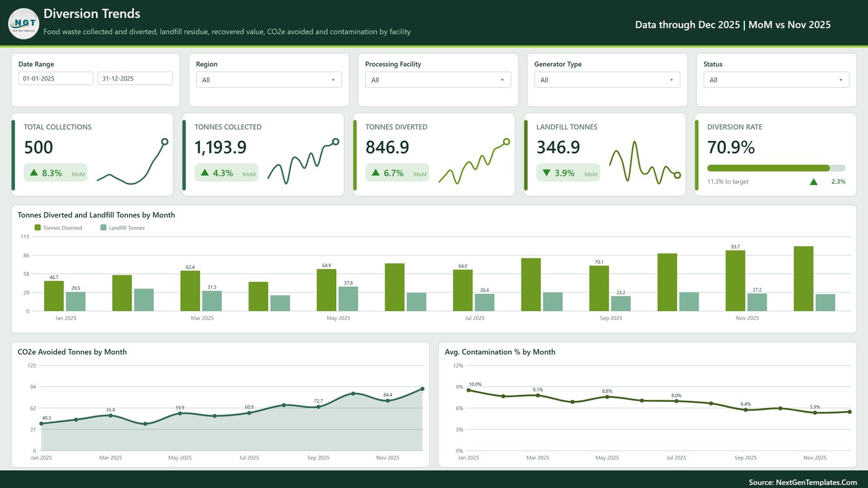
Task: Click the 'Avg. Contamination % by Month' title
Action: pos(500,352)
